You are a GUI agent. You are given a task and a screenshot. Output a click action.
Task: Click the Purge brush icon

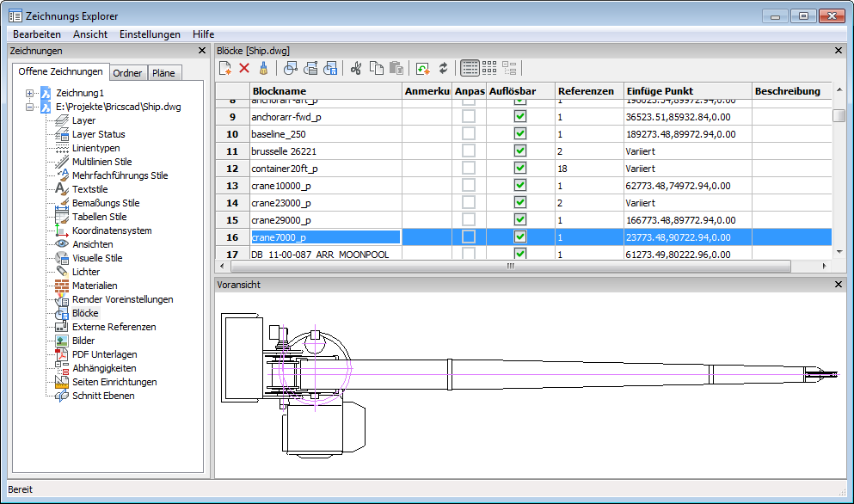264,68
